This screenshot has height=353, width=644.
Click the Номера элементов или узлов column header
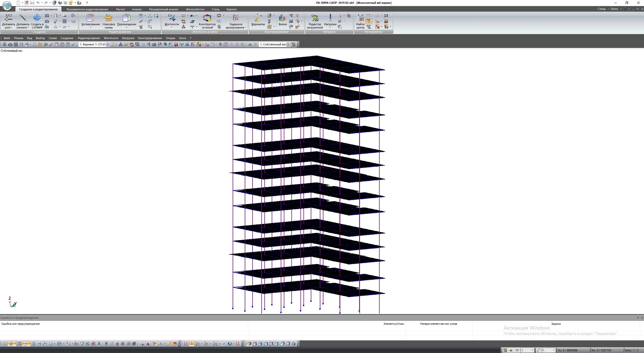pos(438,324)
